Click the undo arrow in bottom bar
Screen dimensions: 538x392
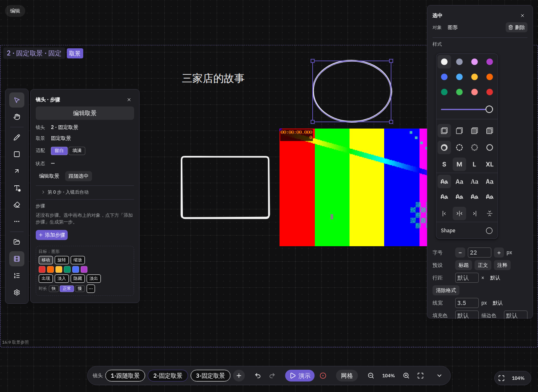click(258, 376)
